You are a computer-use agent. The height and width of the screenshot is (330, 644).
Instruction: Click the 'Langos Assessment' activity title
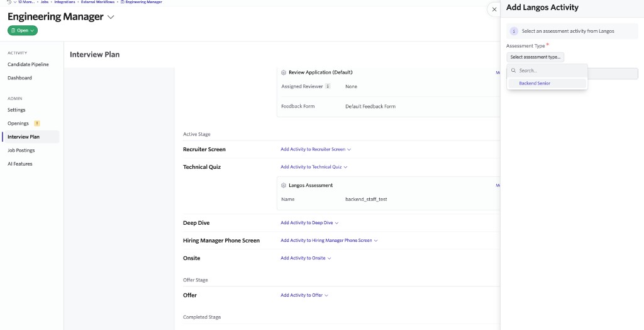click(311, 186)
